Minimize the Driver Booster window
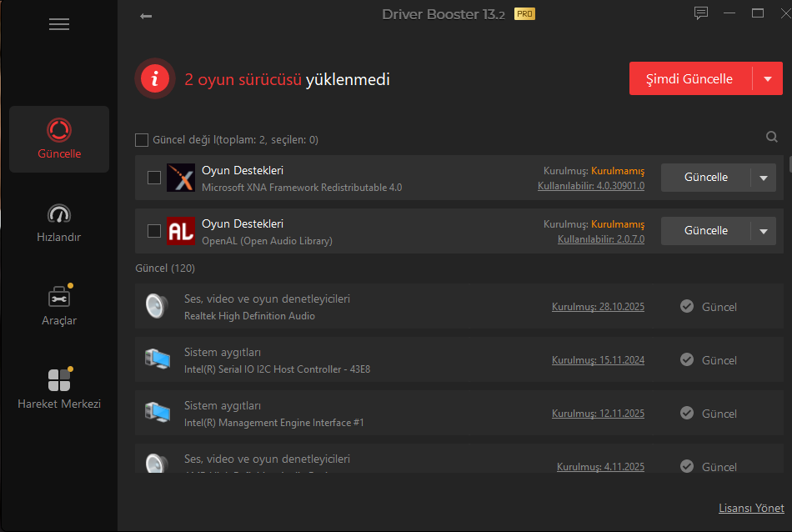 pyautogui.click(x=729, y=13)
